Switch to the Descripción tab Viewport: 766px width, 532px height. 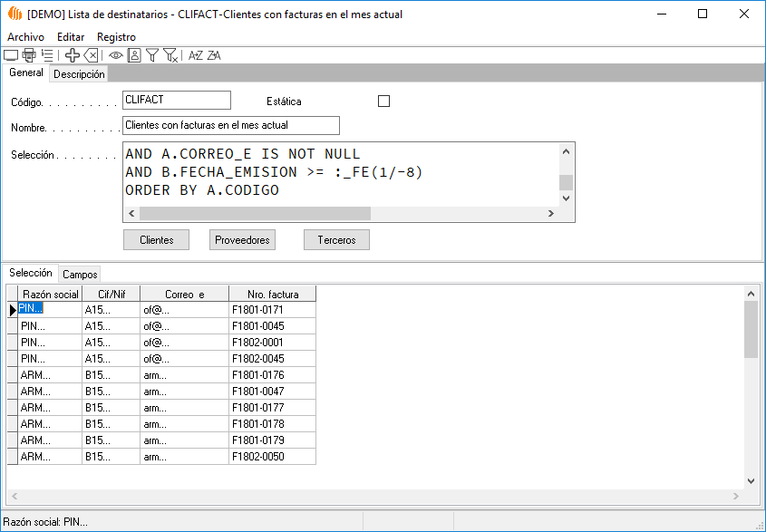click(79, 74)
